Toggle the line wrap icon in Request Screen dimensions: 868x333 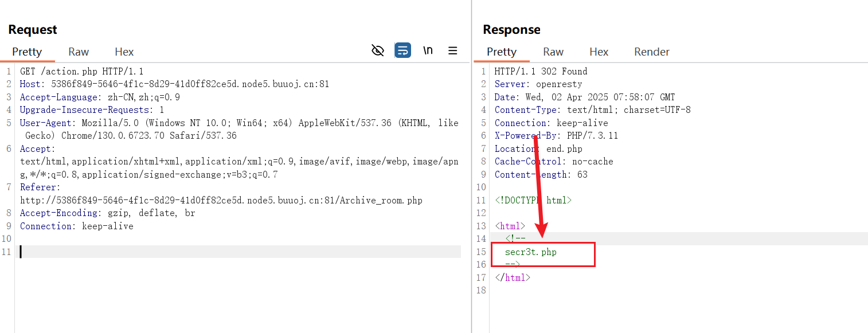pos(403,50)
